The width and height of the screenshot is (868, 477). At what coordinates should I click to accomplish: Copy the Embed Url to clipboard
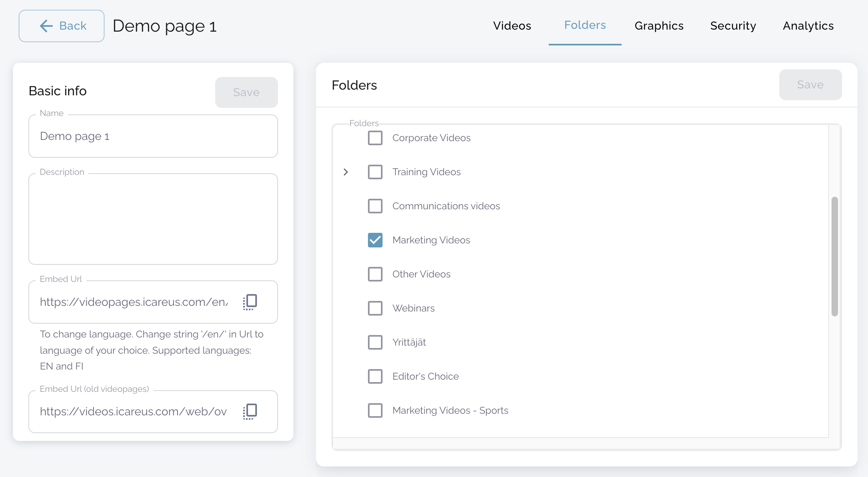point(250,302)
